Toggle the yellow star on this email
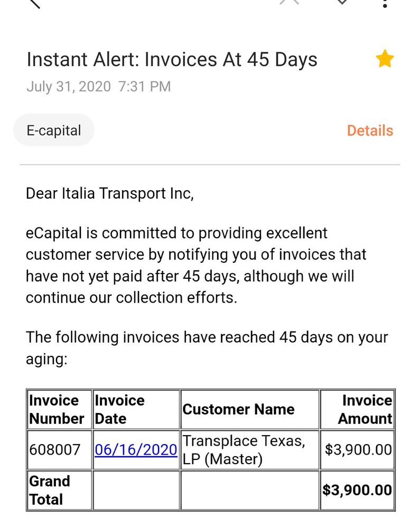 click(385, 60)
